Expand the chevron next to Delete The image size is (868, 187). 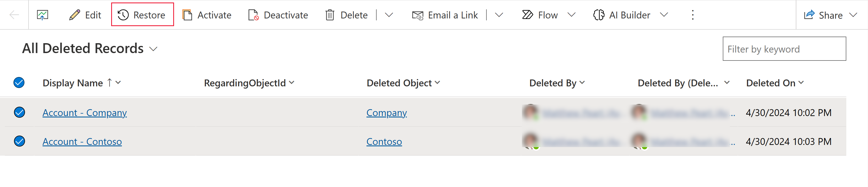[x=389, y=15]
